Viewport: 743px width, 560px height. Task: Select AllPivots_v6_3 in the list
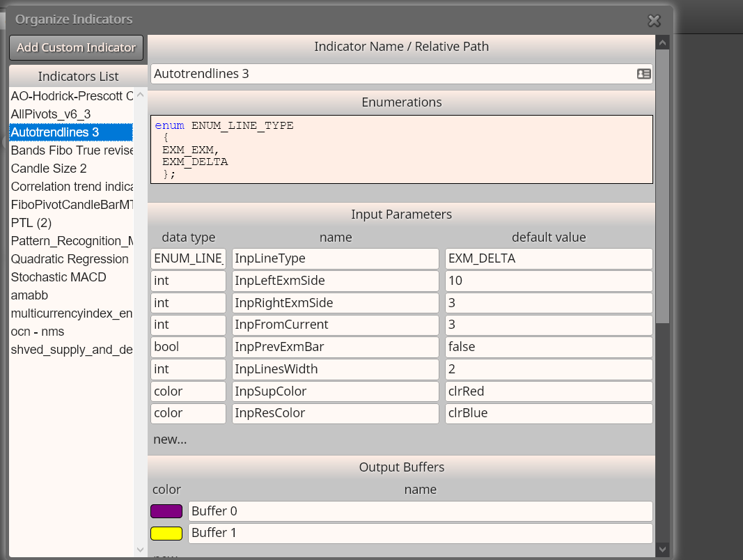point(72,114)
